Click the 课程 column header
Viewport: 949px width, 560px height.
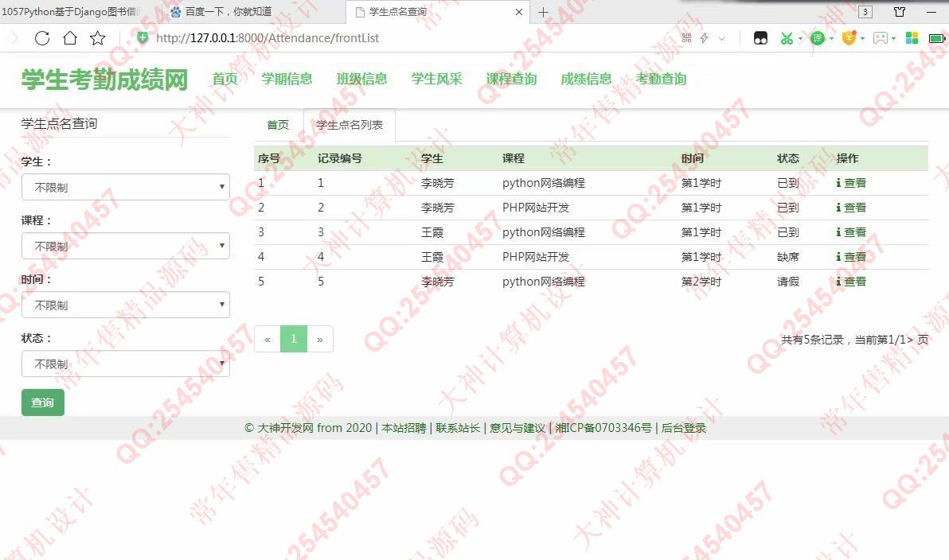coord(514,158)
